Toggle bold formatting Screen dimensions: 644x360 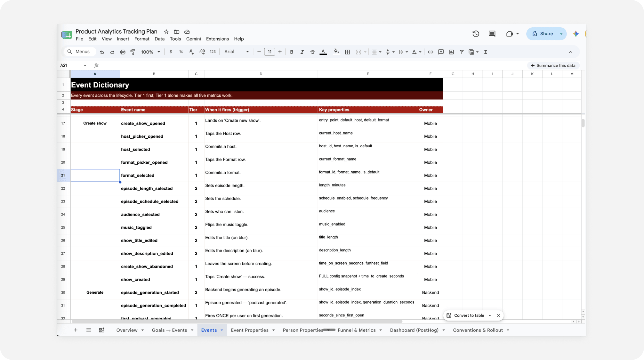tap(292, 52)
